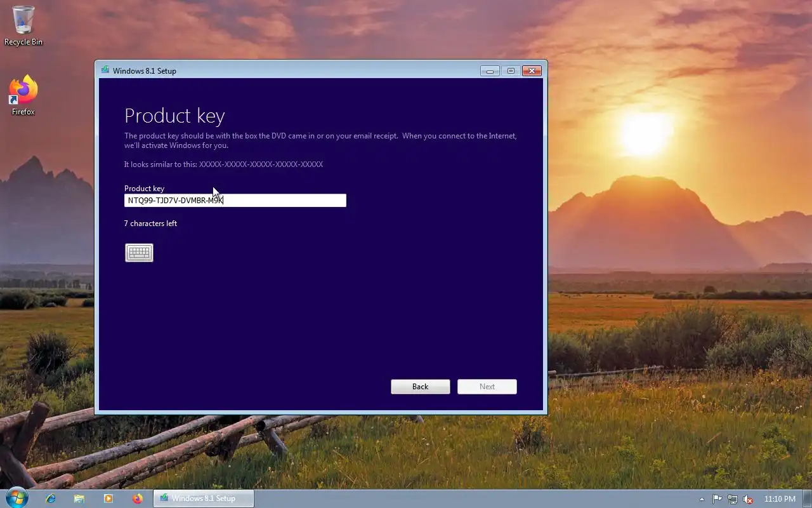Launch Internet Explorer from taskbar
Viewport: 812px width, 508px height.
(x=51, y=498)
